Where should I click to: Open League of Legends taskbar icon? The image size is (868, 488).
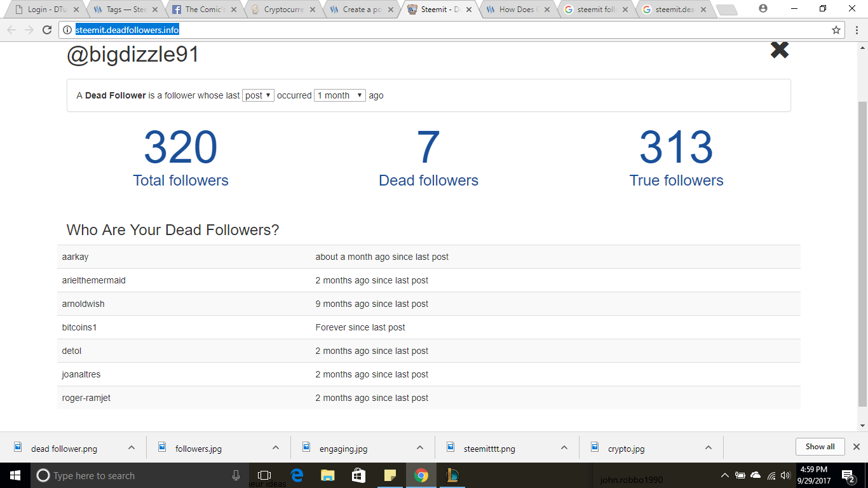point(452,475)
